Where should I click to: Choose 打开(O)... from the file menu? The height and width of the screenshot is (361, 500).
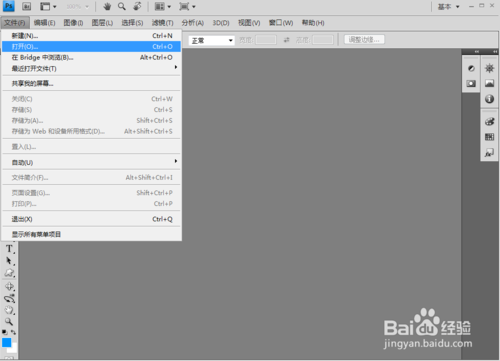(91, 46)
